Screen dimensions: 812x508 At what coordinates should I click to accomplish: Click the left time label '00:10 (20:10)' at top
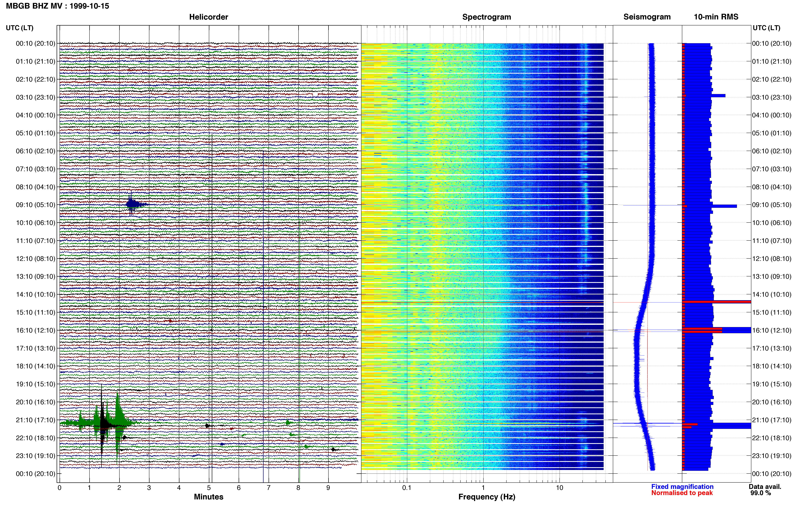click(x=35, y=43)
